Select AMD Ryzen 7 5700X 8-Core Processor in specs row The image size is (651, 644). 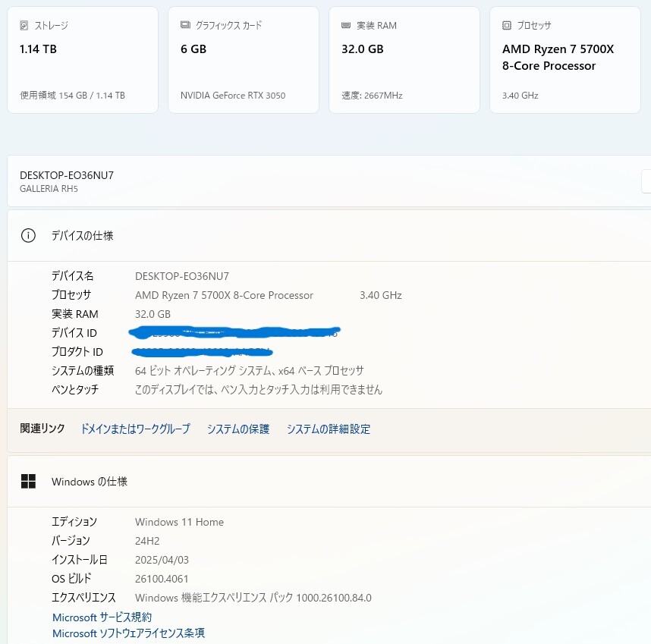[x=224, y=295]
